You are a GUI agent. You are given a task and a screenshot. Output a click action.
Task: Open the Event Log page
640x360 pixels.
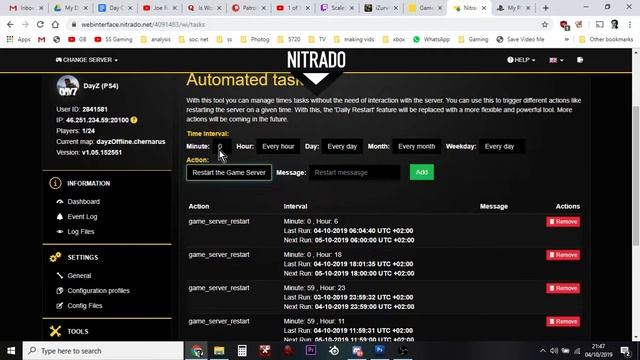pos(82,217)
